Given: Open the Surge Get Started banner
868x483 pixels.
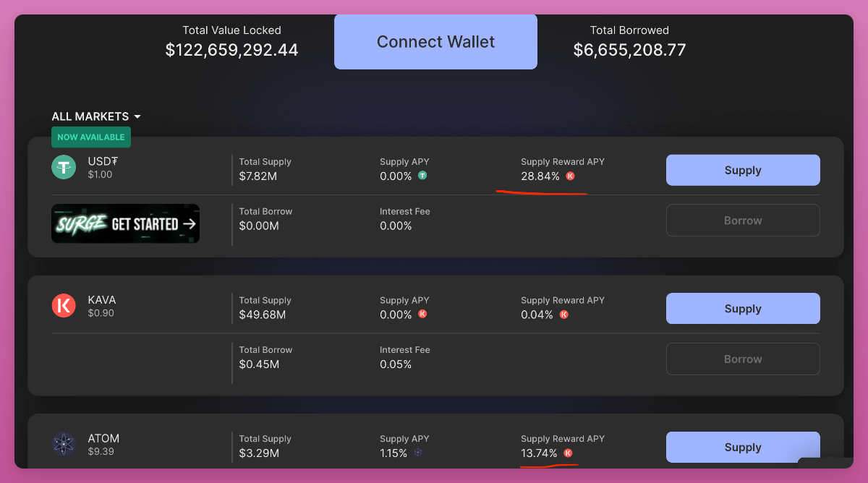Looking at the screenshot, I should tap(126, 223).
